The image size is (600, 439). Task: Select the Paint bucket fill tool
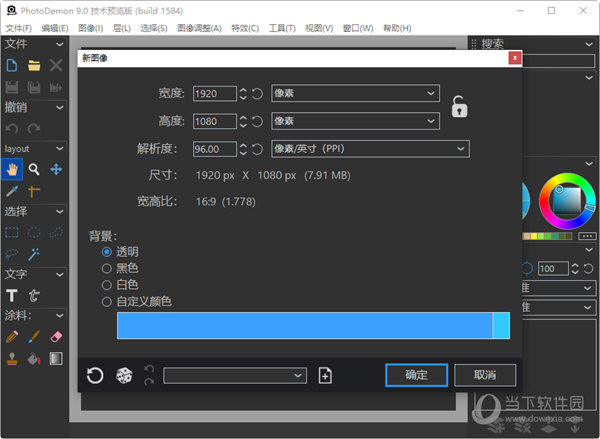(x=34, y=359)
